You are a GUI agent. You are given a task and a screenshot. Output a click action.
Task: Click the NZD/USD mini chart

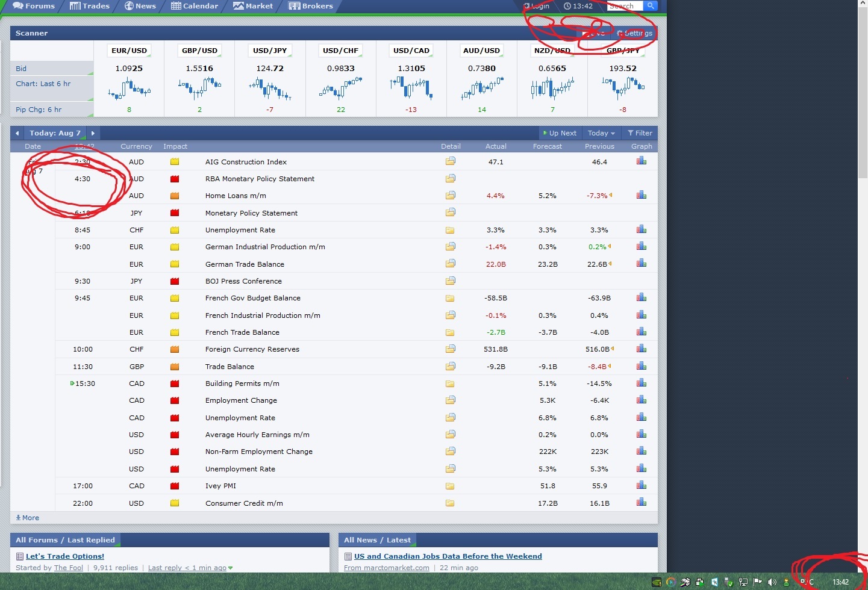(552, 89)
